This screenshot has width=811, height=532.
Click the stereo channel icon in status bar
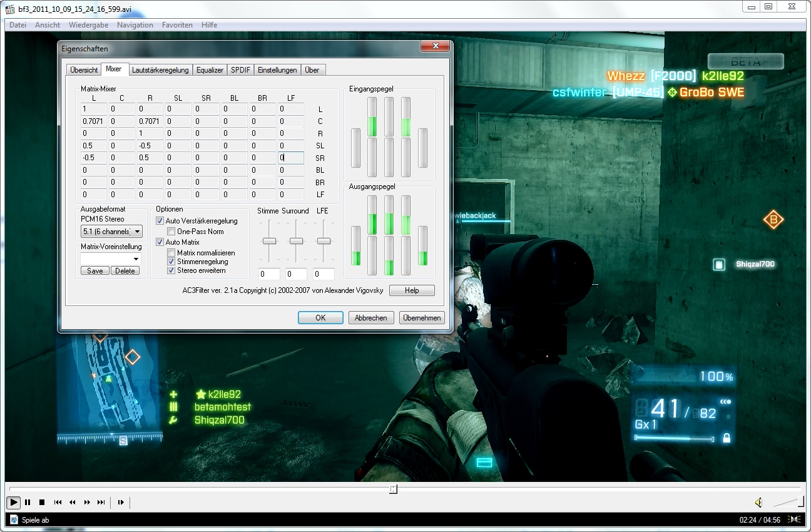[x=794, y=519]
